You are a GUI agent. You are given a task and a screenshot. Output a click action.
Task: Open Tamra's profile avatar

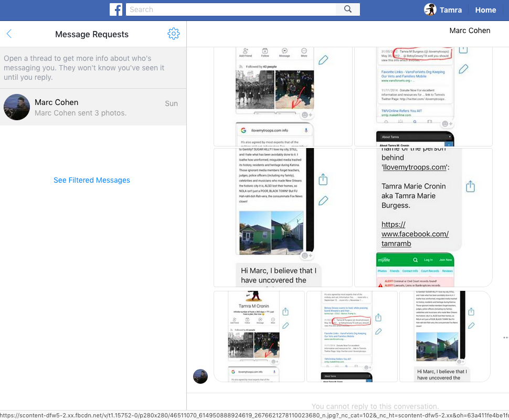(430, 10)
